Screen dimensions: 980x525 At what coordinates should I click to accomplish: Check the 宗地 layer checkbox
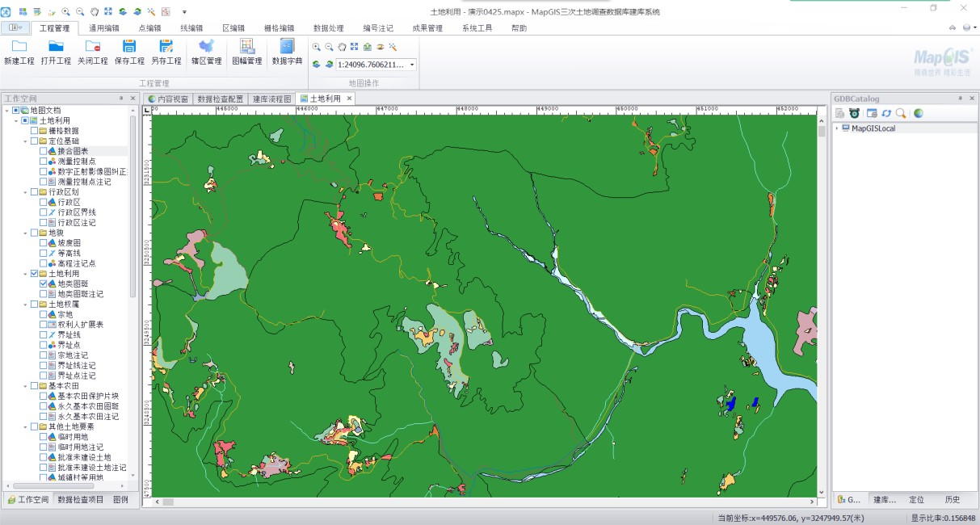point(44,314)
